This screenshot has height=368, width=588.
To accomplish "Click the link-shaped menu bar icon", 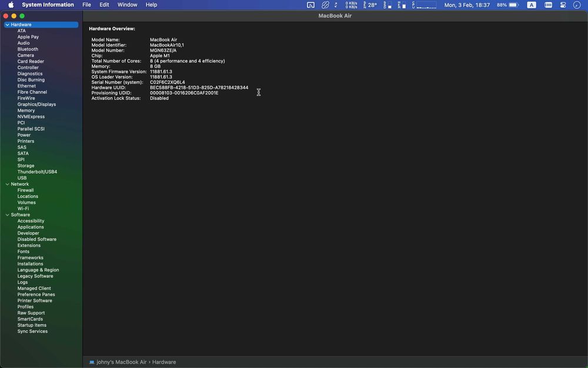I will coord(325,5).
